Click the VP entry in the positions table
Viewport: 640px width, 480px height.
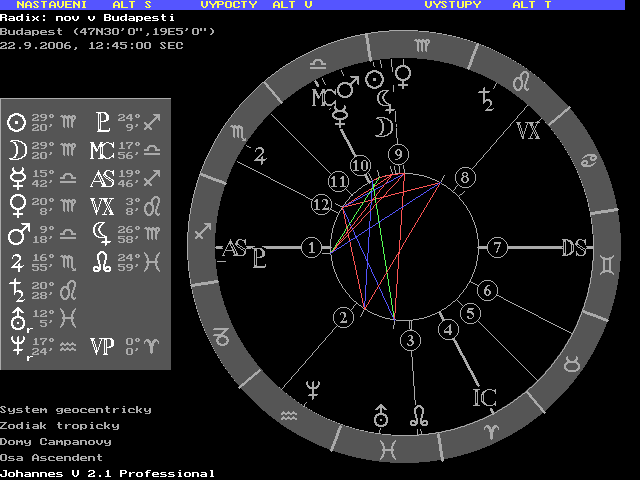point(102,346)
